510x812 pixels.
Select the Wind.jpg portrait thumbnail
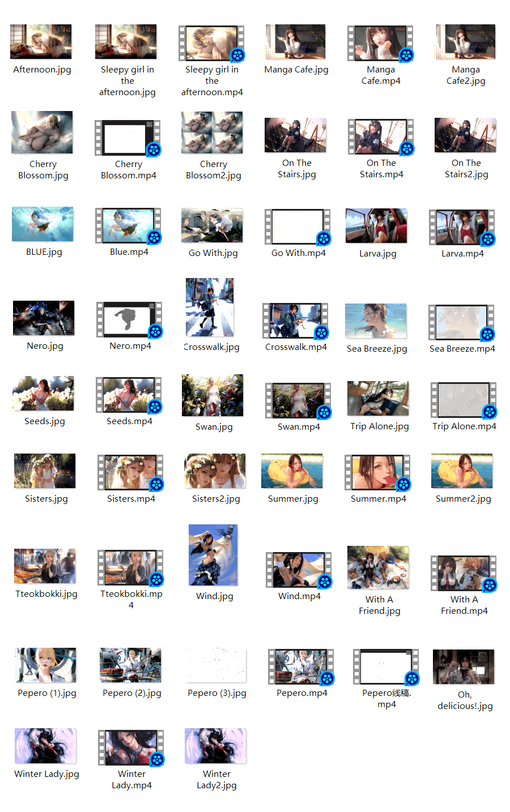tap(214, 555)
